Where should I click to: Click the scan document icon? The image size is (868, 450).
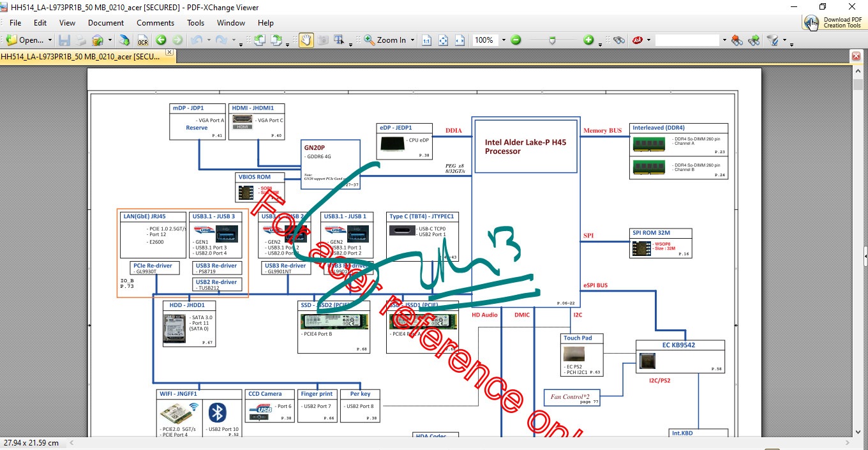[x=125, y=40]
